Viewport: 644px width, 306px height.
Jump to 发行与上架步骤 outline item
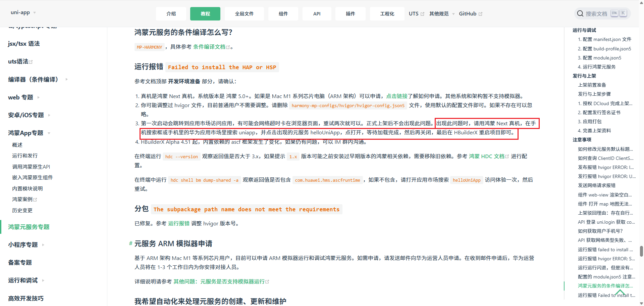point(594,94)
